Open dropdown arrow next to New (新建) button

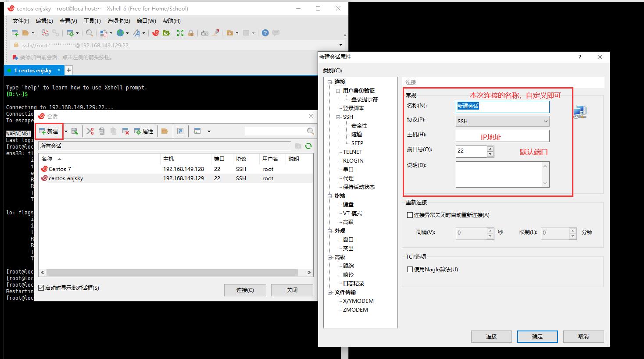point(66,131)
